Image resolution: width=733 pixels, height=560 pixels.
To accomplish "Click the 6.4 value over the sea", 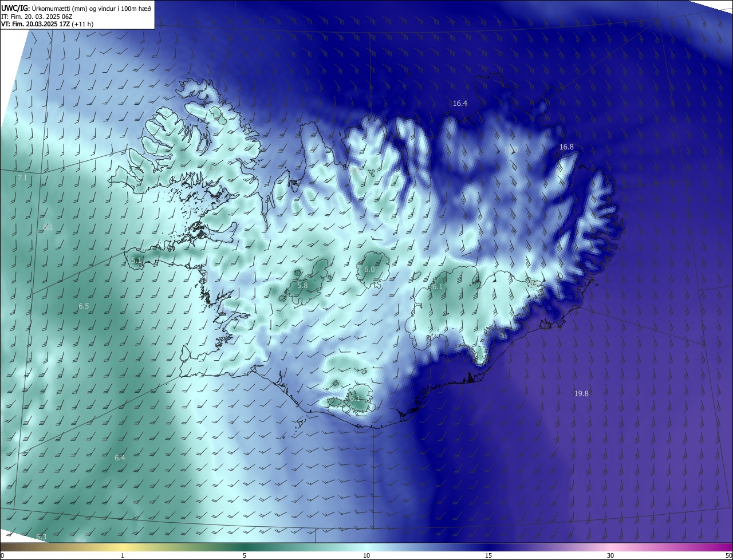I will click(120, 458).
